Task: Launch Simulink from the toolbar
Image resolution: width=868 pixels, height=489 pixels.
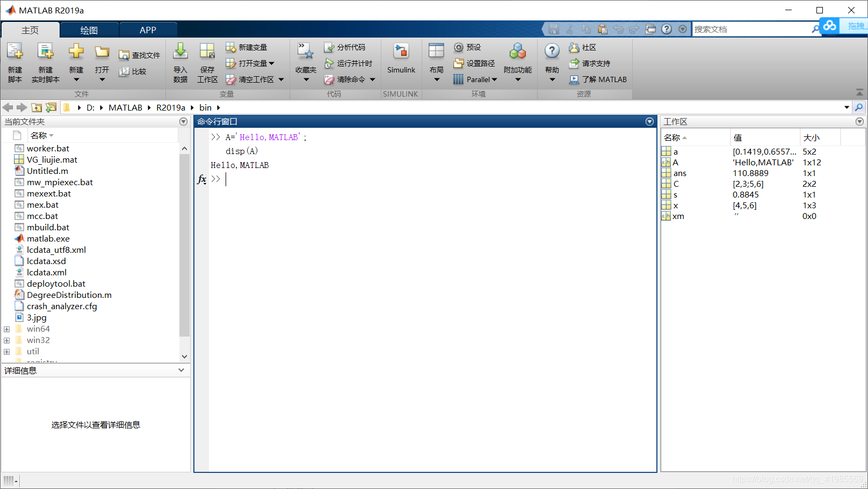Action: [x=401, y=58]
